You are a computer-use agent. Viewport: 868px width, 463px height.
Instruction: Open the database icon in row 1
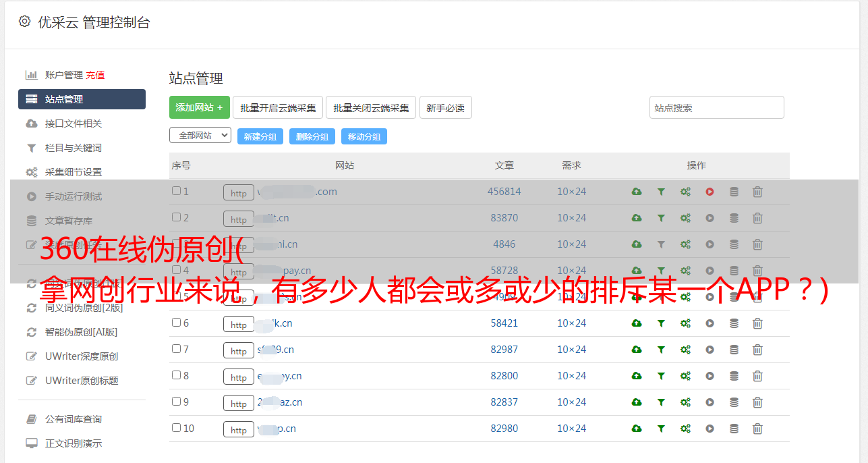click(x=734, y=192)
